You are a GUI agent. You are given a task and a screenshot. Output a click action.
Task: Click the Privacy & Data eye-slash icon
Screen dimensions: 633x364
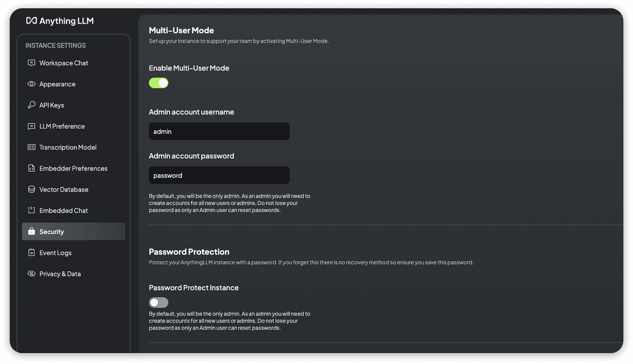30,273
